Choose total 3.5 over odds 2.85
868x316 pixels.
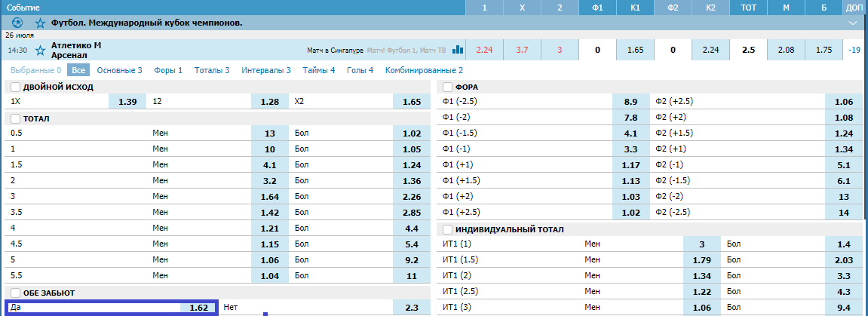[x=411, y=212]
